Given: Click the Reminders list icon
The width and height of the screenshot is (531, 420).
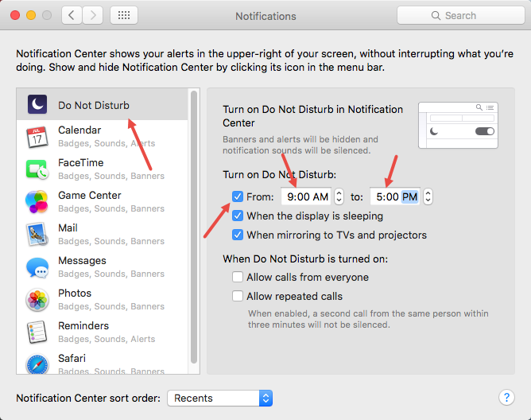Looking at the screenshot, I should pyautogui.click(x=37, y=332).
